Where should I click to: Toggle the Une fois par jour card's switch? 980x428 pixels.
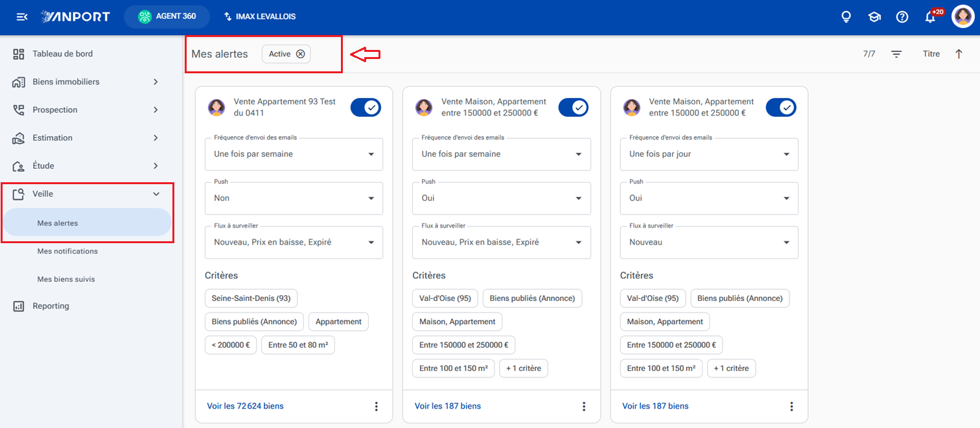point(781,108)
